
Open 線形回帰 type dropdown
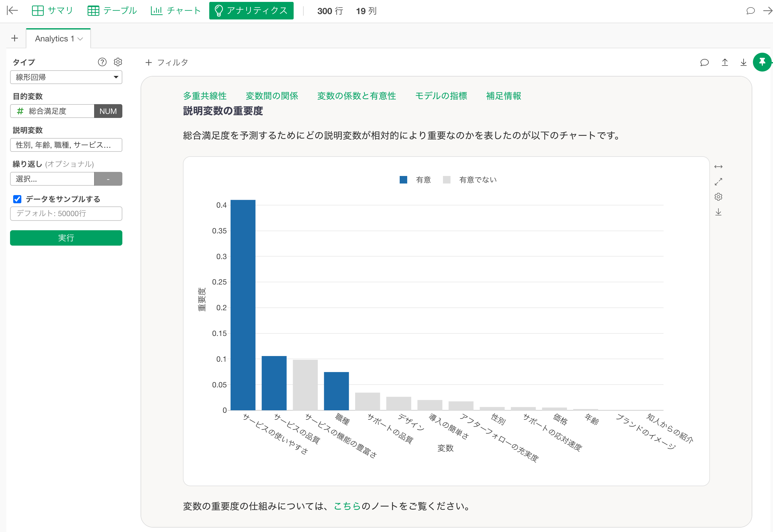[x=66, y=77]
